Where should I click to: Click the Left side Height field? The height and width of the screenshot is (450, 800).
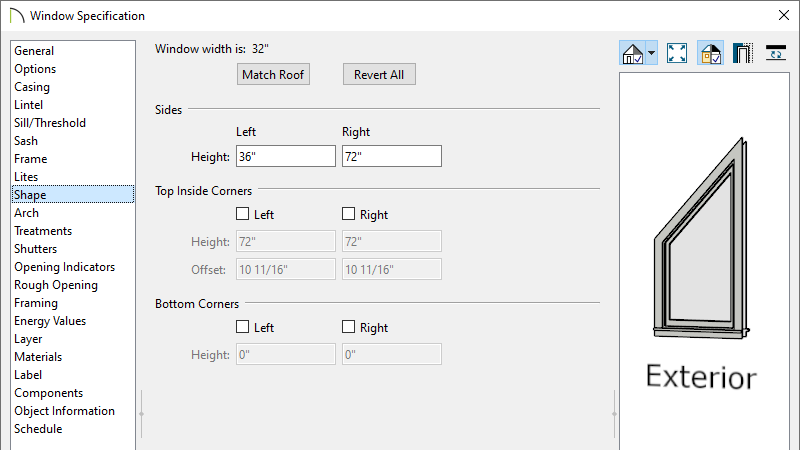[x=286, y=156]
